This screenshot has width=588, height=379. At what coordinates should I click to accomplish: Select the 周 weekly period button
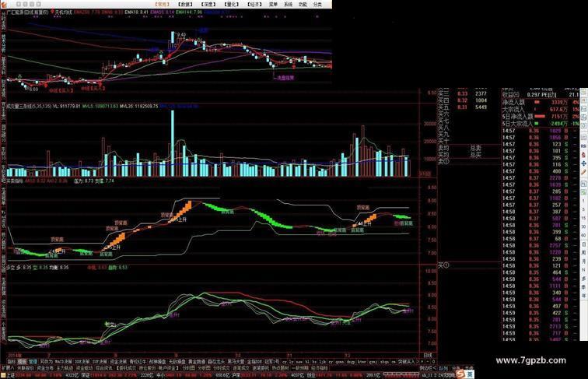[583, 253]
